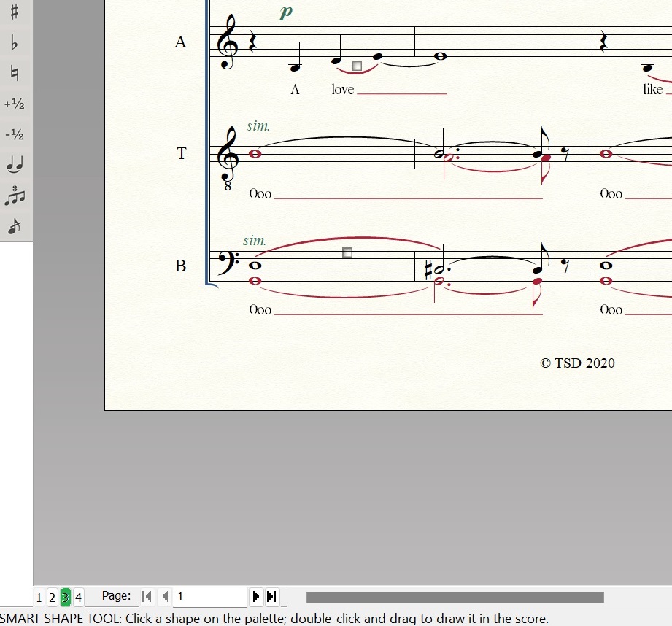
Task: Switch to layer 2
Action: coord(53,598)
